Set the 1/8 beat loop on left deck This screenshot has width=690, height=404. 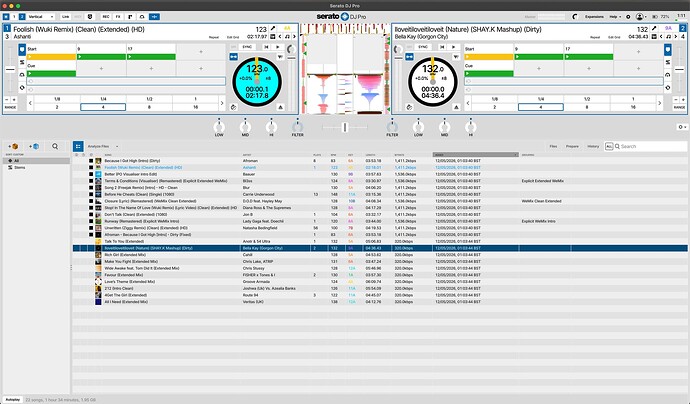coord(57,99)
